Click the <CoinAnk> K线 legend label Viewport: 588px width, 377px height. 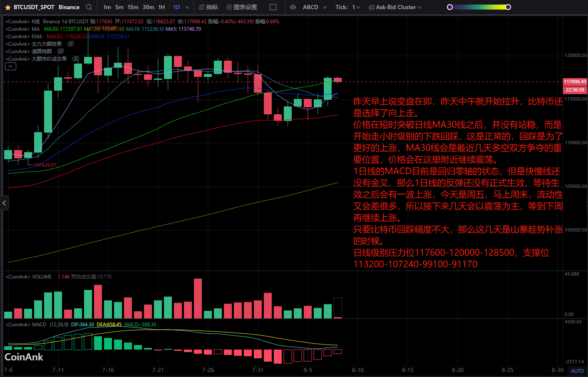pyautogui.click(x=22, y=21)
